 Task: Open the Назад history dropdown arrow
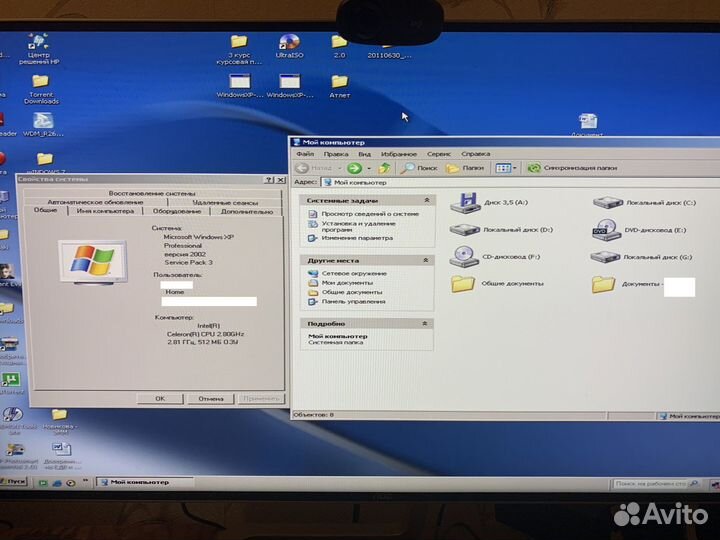click(x=340, y=169)
